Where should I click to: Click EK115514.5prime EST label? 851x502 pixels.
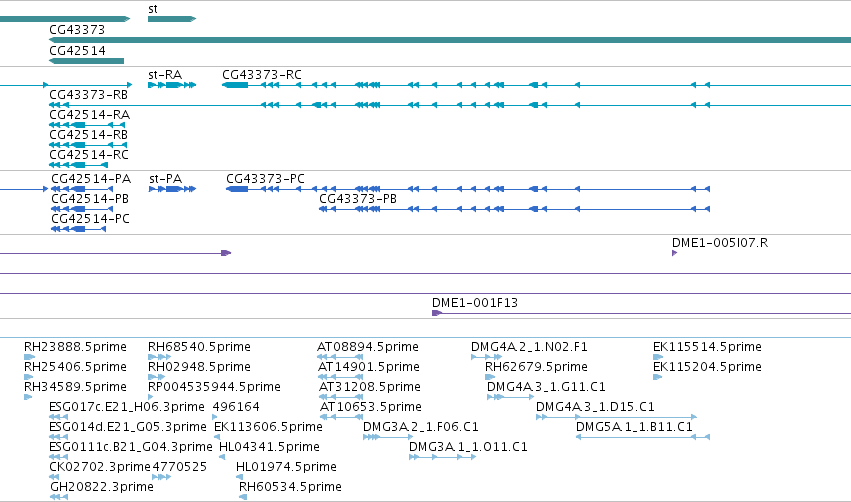point(707,347)
